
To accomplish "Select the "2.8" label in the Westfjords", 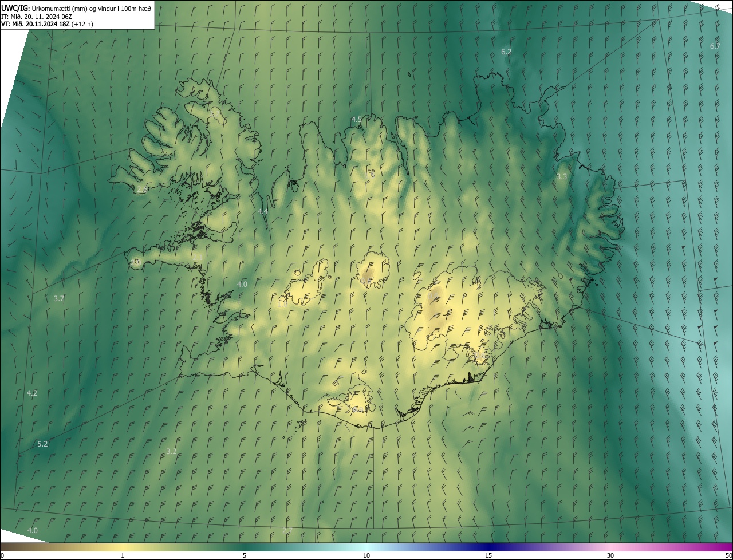I will (142, 188).
